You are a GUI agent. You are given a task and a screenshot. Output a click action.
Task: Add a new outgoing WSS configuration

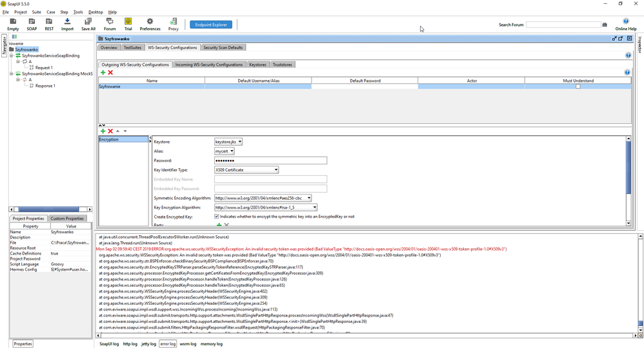coord(103,73)
